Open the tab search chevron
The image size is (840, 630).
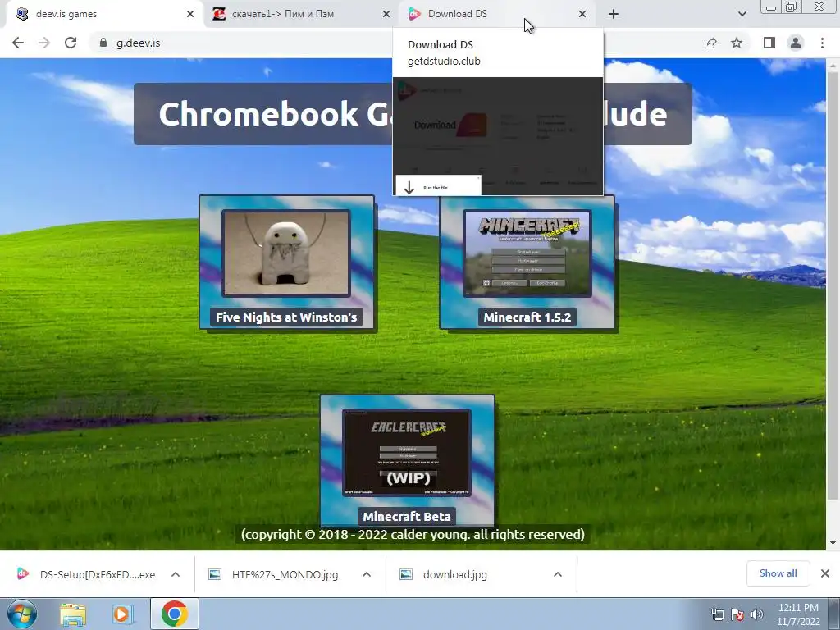coord(742,14)
